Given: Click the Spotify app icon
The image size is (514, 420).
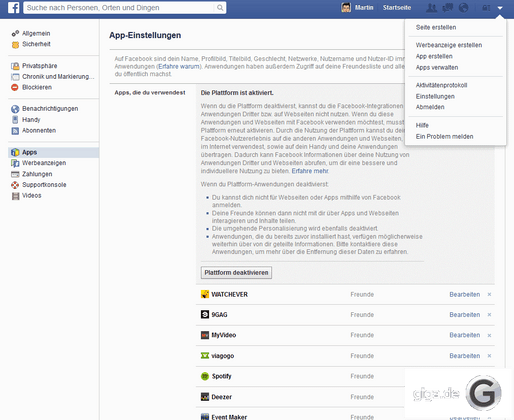Looking at the screenshot, I should pos(205,376).
